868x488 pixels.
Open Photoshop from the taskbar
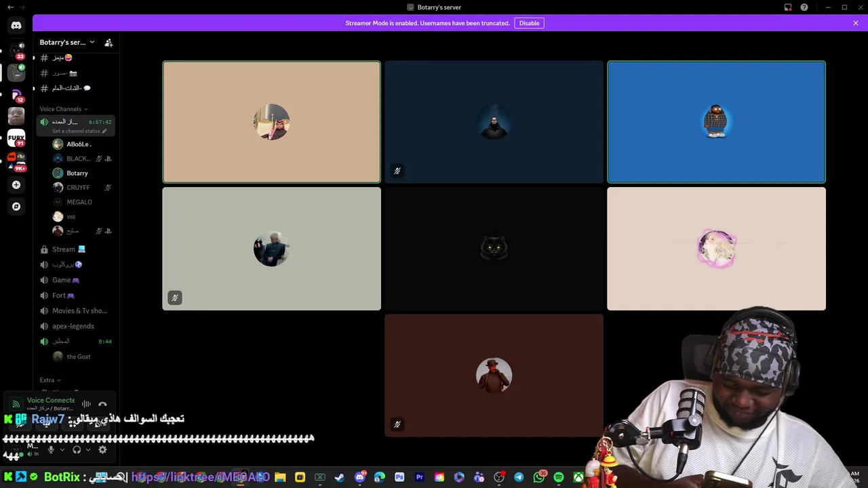(x=399, y=477)
